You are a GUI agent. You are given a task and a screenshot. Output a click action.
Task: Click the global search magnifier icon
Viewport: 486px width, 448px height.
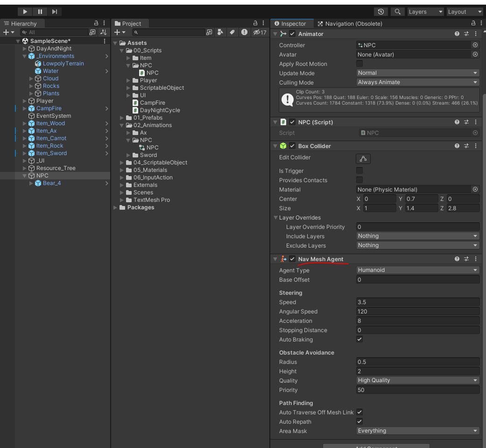tap(397, 12)
